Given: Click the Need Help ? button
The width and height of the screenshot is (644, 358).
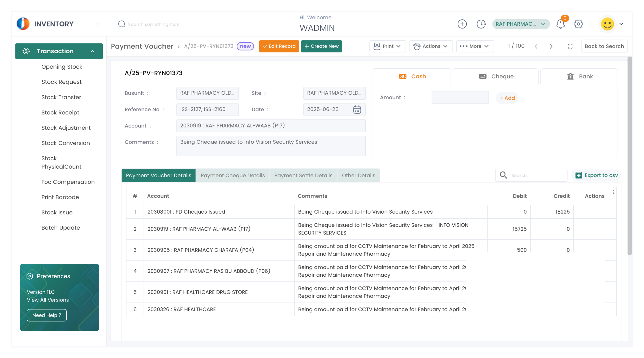Looking at the screenshot, I should tap(46, 315).
